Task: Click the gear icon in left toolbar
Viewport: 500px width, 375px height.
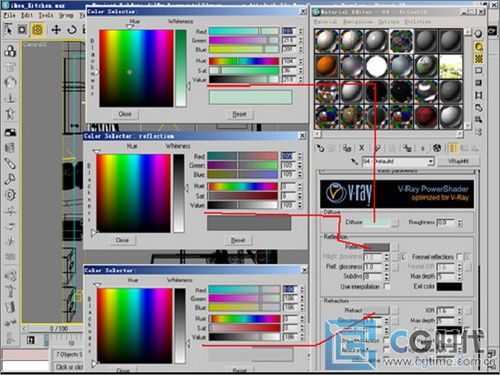Action: coord(10,195)
